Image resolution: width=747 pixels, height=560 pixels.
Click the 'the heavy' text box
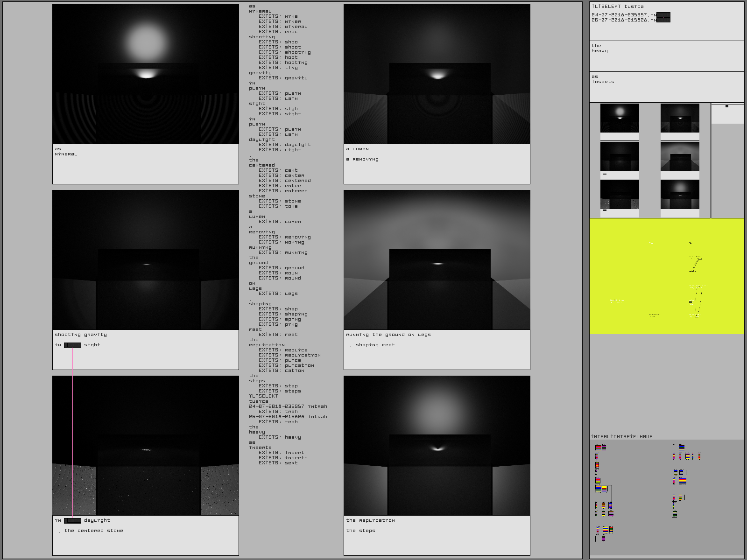click(x=666, y=56)
